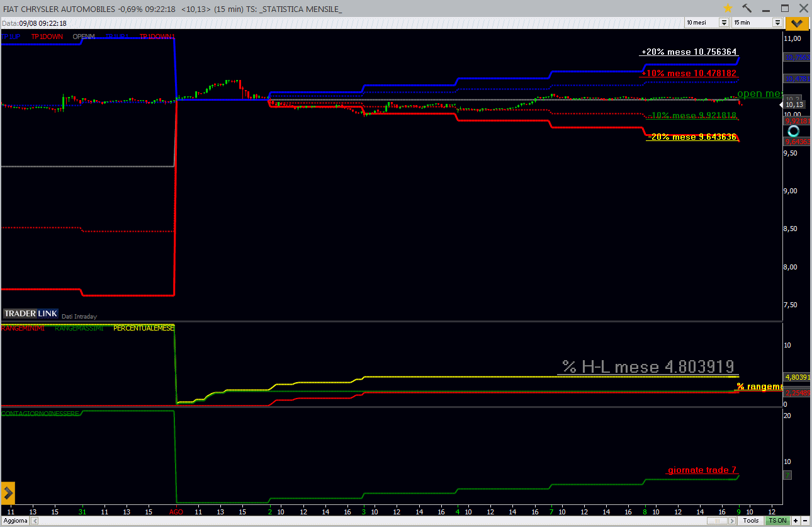
Task: Open the 10 mesi period dropdown
Action: 724,22
